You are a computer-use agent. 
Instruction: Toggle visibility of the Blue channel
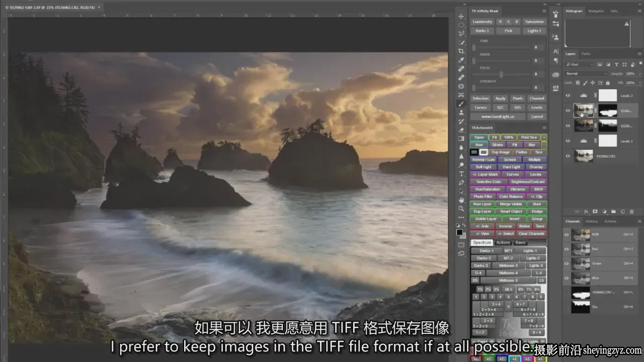coord(567,278)
